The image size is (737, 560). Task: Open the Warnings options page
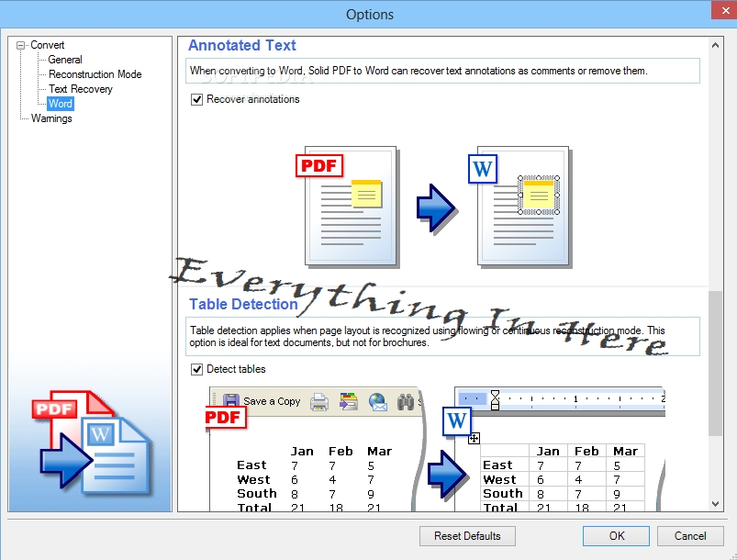point(51,118)
